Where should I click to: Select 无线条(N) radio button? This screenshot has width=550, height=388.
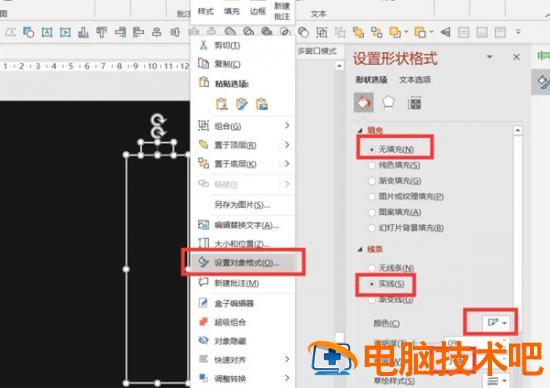click(x=372, y=268)
